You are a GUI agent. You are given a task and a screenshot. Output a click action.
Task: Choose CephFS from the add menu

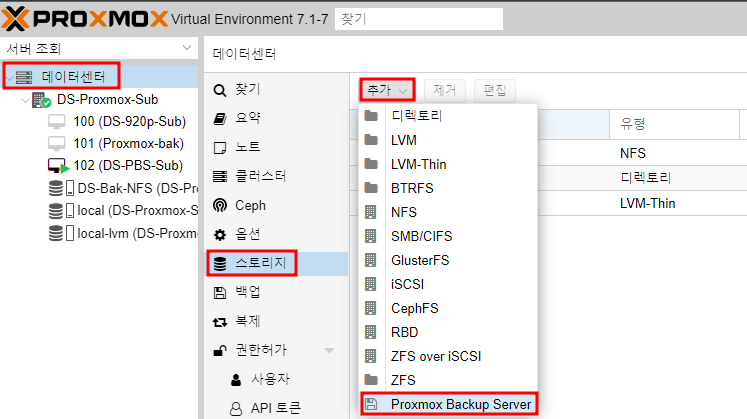448,308
